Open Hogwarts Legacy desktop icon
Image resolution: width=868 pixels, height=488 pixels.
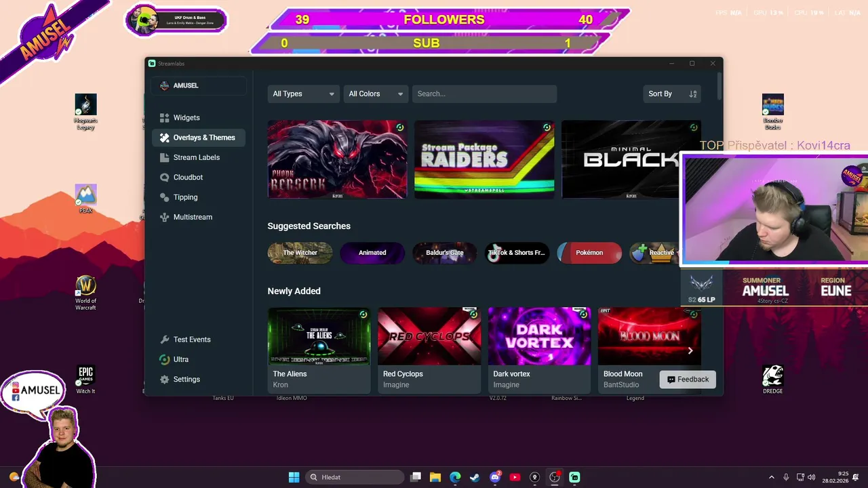(x=85, y=112)
